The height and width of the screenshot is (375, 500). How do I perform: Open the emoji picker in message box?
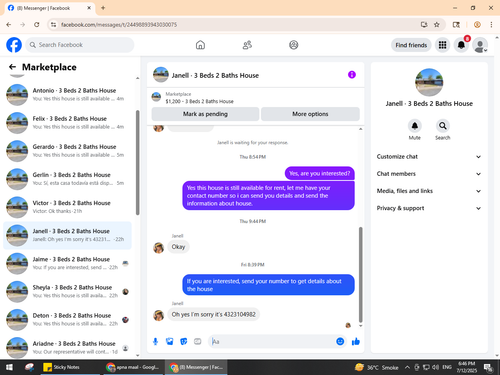[340, 341]
